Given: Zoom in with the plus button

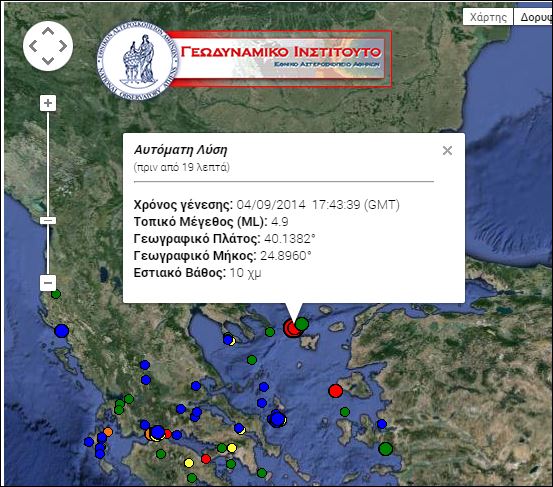Looking at the screenshot, I should [48, 103].
